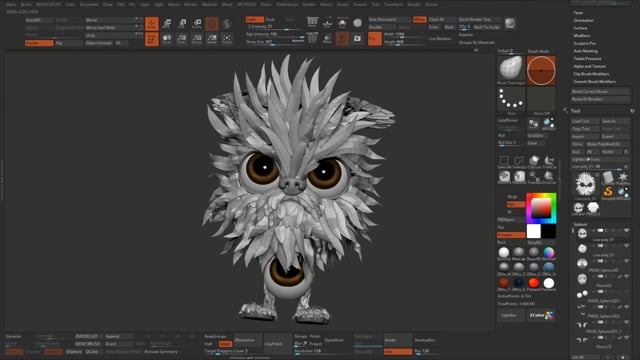Open the Mirror dropdown arrow

136,20
